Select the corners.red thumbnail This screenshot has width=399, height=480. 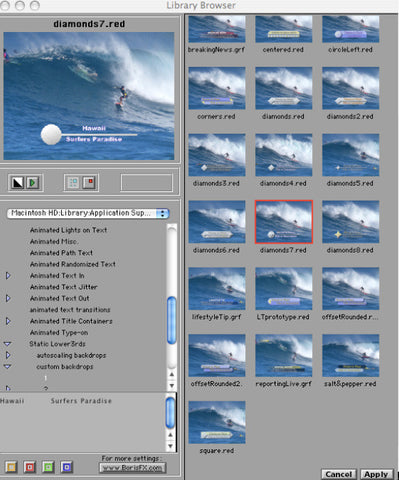coord(217,88)
